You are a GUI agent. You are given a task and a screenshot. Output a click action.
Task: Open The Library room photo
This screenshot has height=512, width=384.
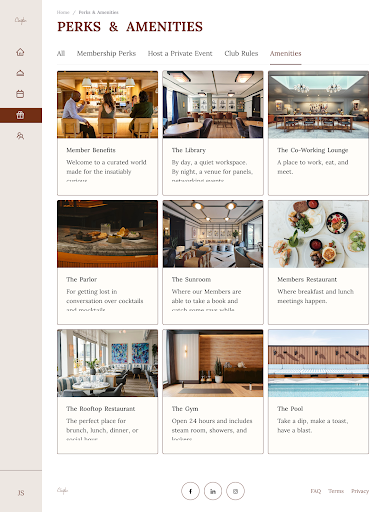[213, 104]
